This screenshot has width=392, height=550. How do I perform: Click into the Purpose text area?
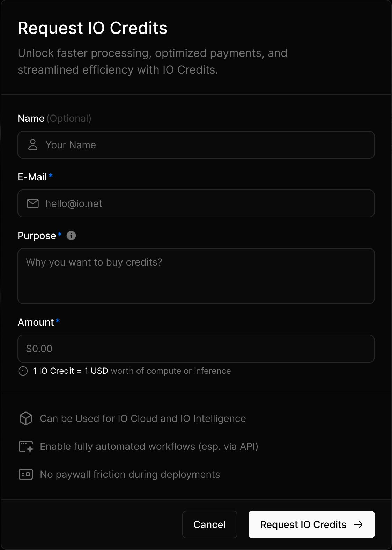pos(196,276)
